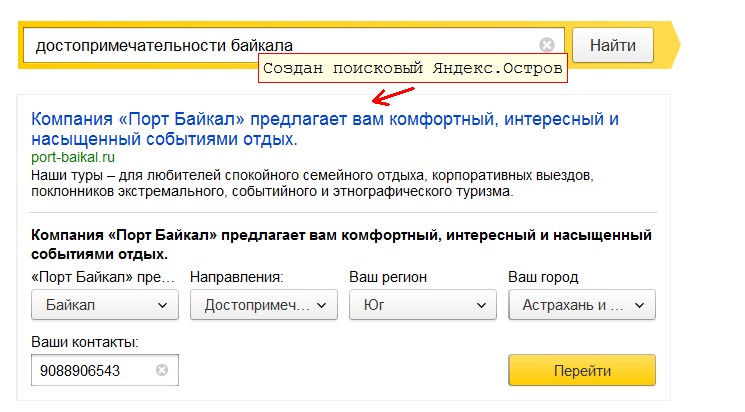Click the Ваши контакты: label
The width and height of the screenshot is (745, 412).
click(85, 342)
